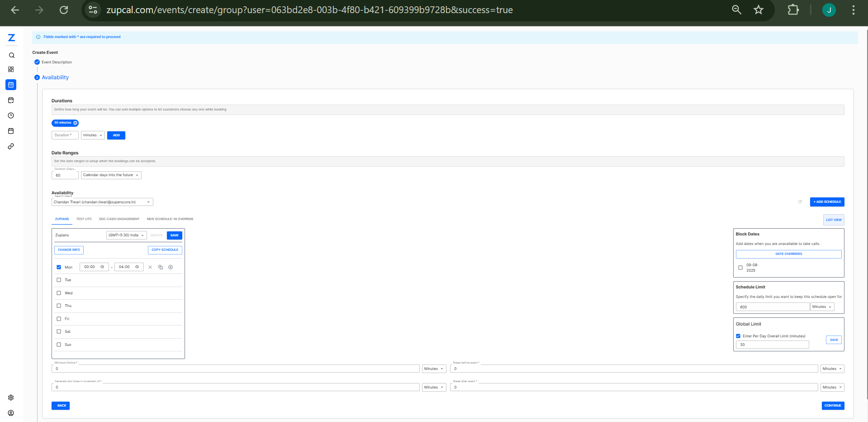
Task: Open settings from the bottom sidebar gear
Action: click(11, 398)
